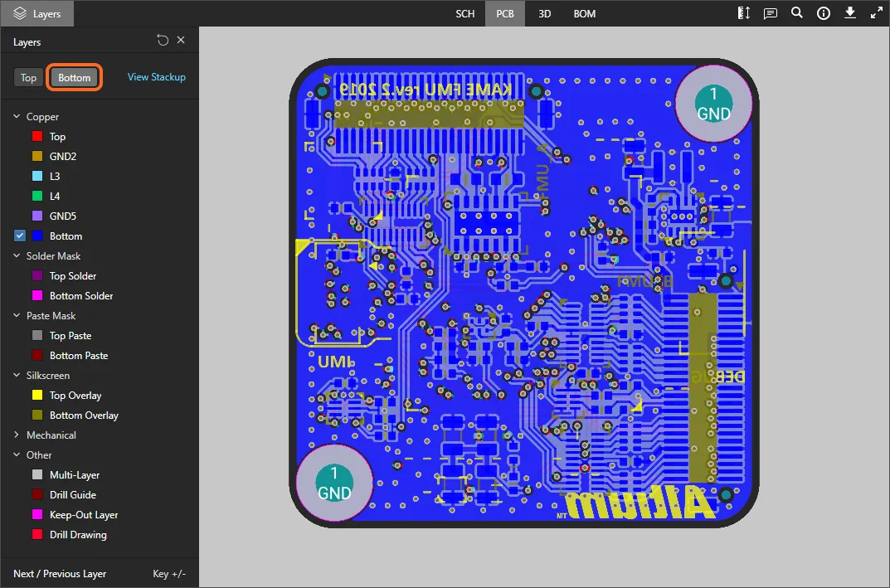890x588 pixels.
Task: Reset layers with the undo arrow icon
Action: point(163,41)
